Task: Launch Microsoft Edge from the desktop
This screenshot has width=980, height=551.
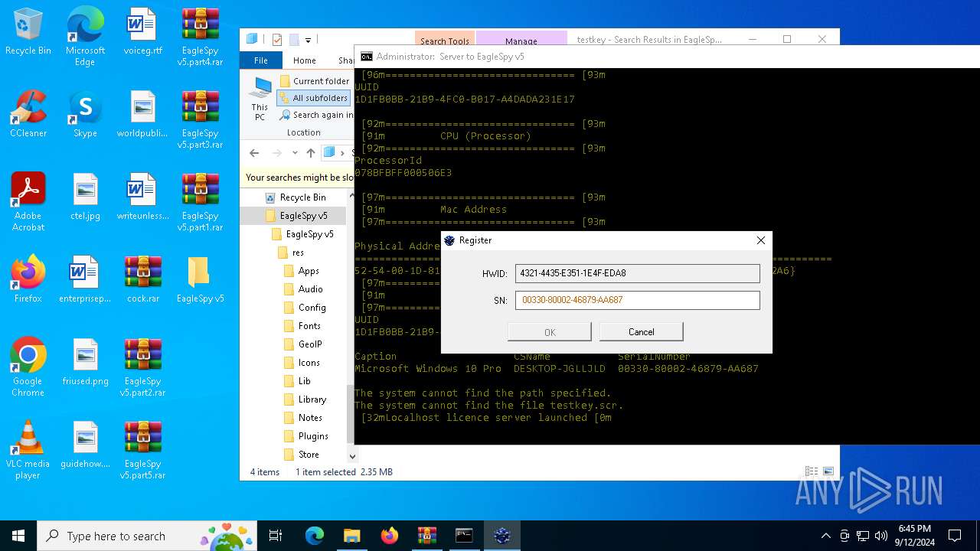Action: coord(85,37)
